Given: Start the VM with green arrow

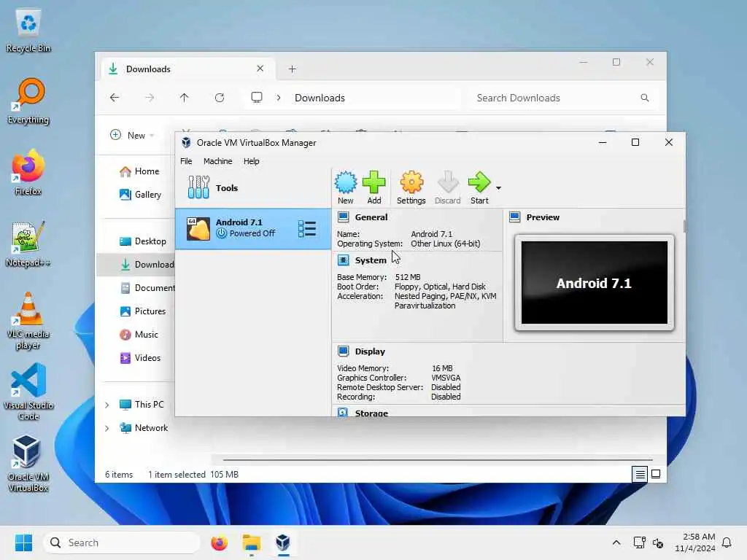Looking at the screenshot, I should (x=479, y=187).
